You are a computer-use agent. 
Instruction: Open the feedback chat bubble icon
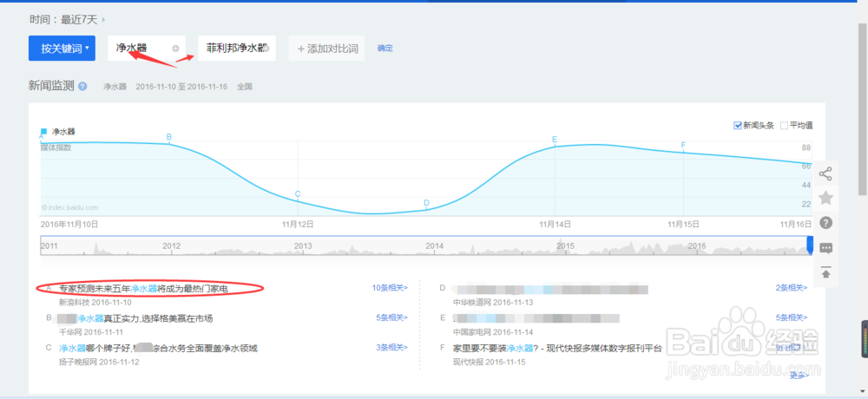(825, 248)
